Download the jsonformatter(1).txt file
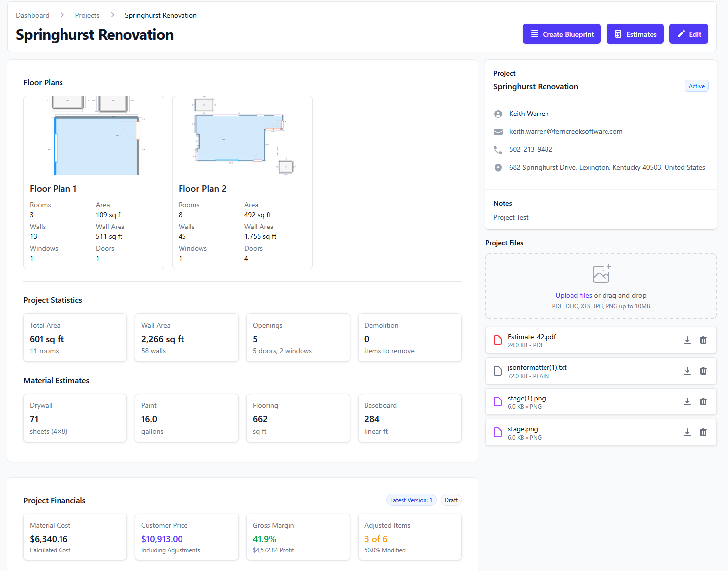Viewport: 728px width, 571px height. 687,371
